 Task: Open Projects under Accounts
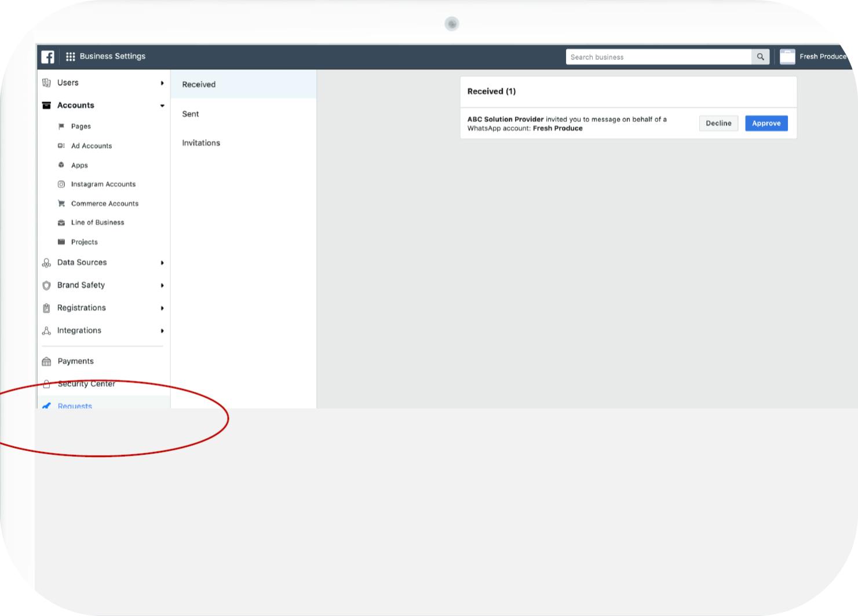85,242
